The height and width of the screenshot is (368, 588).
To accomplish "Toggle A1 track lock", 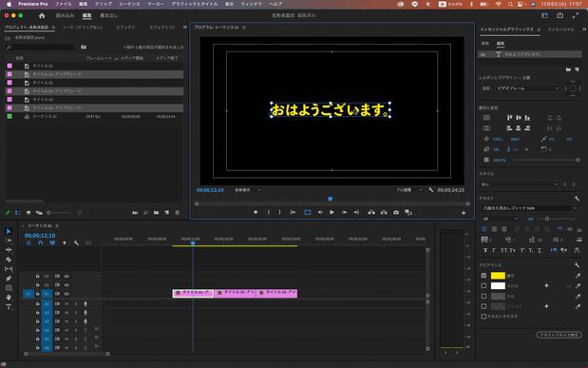I will [37, 303].
